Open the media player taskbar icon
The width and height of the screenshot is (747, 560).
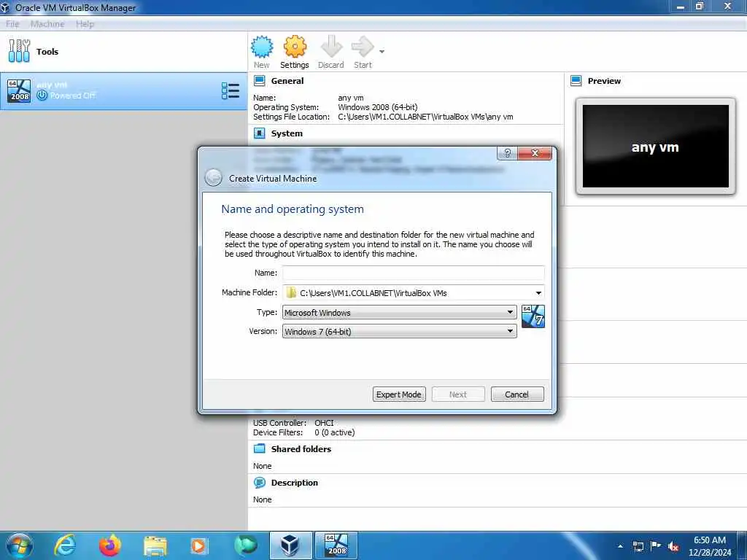point(198,546)
